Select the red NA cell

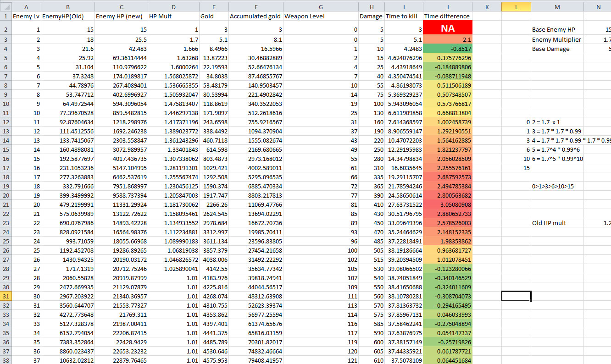pyautogui.click(x=447, y=28)
